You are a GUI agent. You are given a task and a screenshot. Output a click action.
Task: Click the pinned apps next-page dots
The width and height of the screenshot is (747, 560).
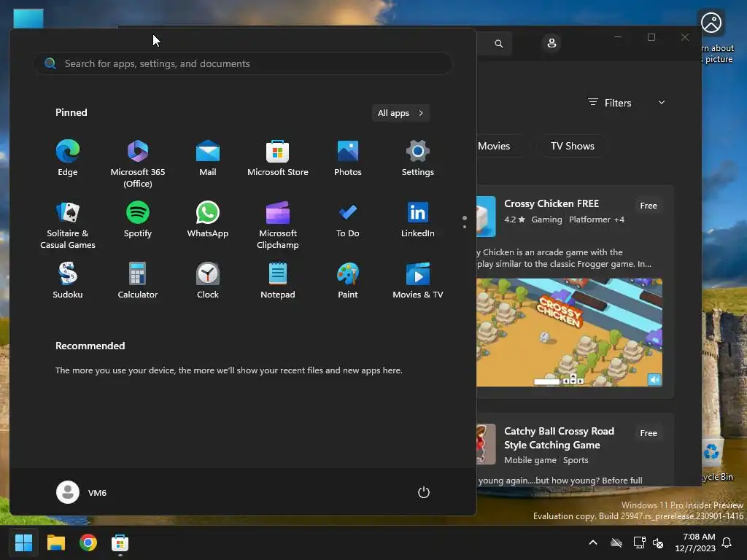pos(465,222)
